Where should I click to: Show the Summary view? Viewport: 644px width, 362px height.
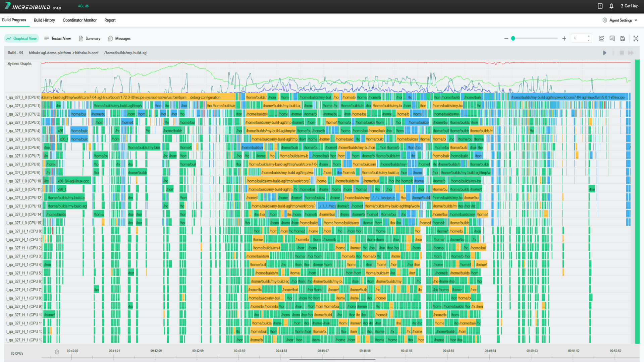89,39
